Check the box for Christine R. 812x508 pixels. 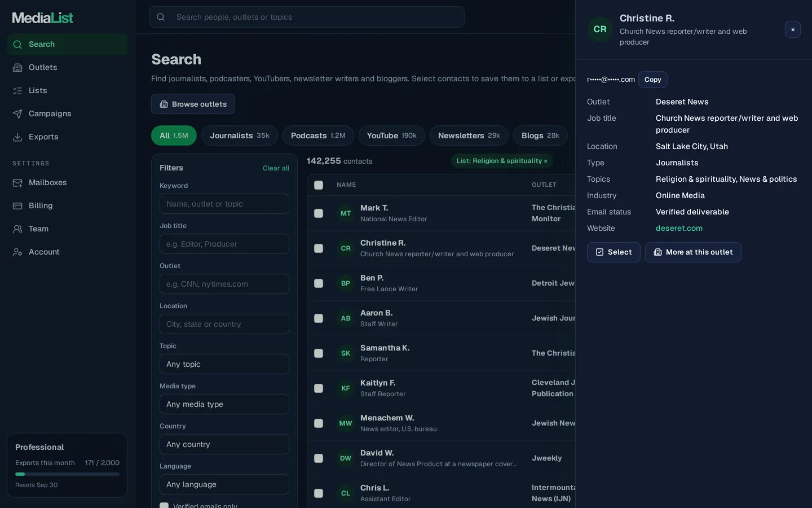pos(319,248)
